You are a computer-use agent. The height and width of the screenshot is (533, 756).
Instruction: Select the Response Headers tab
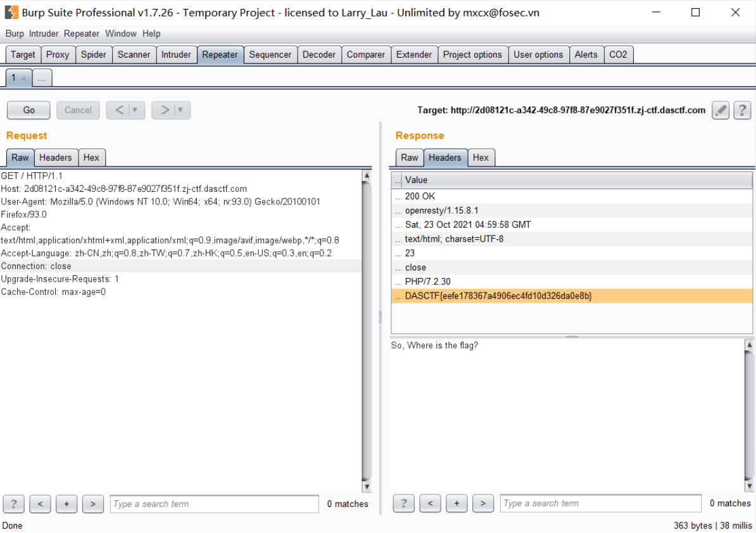coord(445,158)
